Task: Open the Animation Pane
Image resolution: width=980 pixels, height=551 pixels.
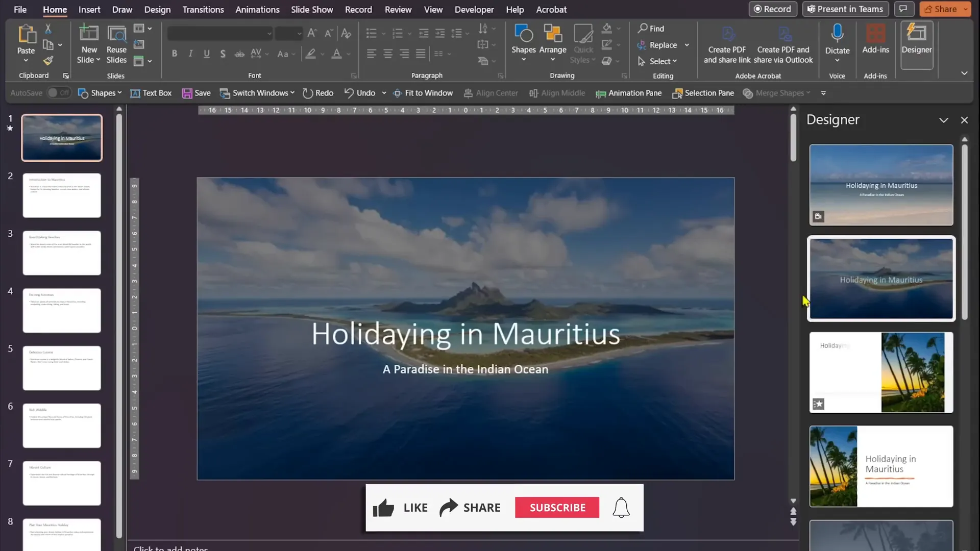Action: click(628, 93)
